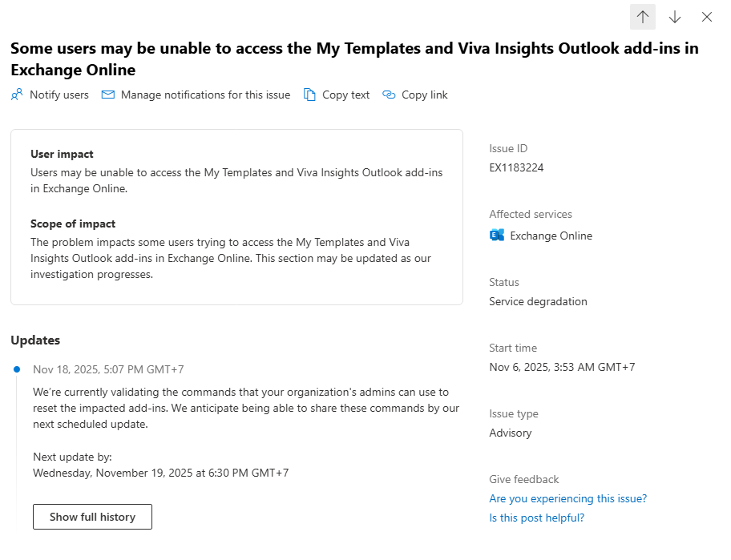Select the issue ID EX1183224 text

(516, 167)
